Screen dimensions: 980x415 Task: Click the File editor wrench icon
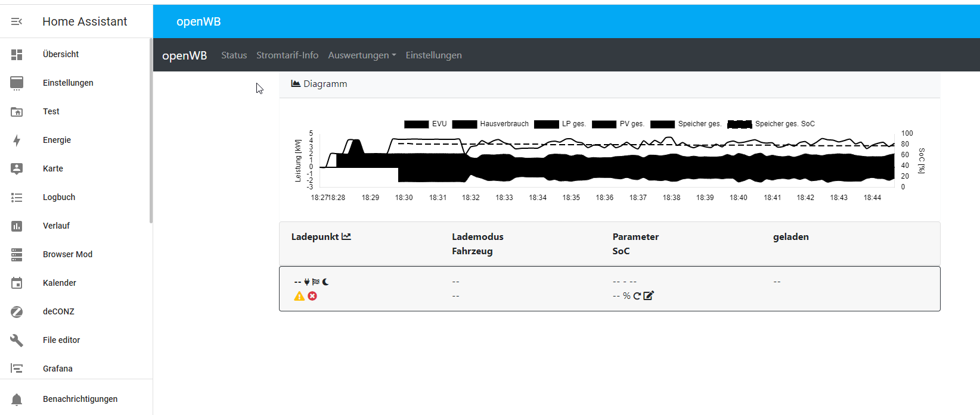(17, 341)
